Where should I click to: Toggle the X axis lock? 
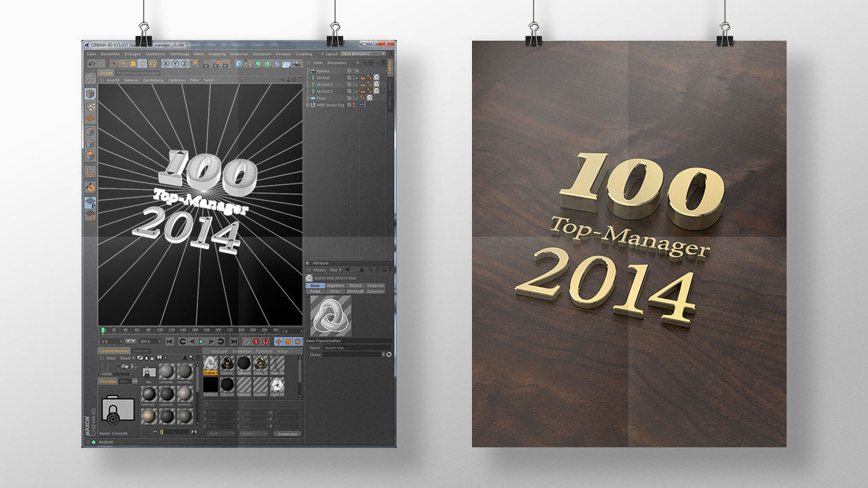(x=166, y=64)
